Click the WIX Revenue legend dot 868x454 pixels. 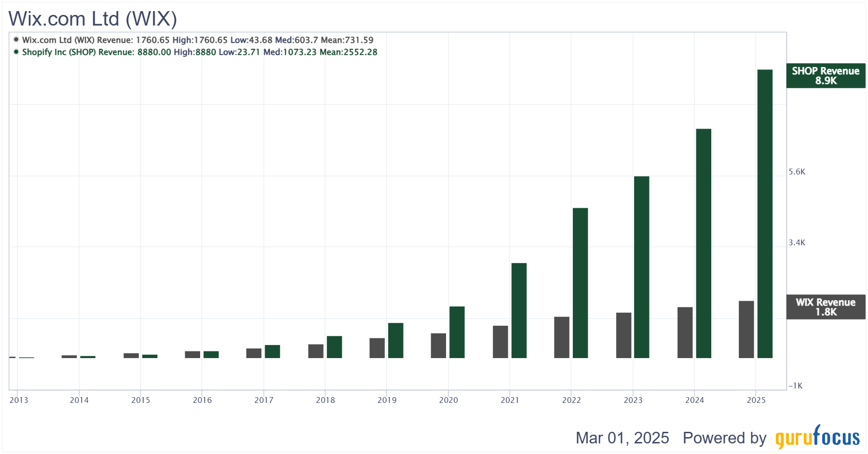16,40
